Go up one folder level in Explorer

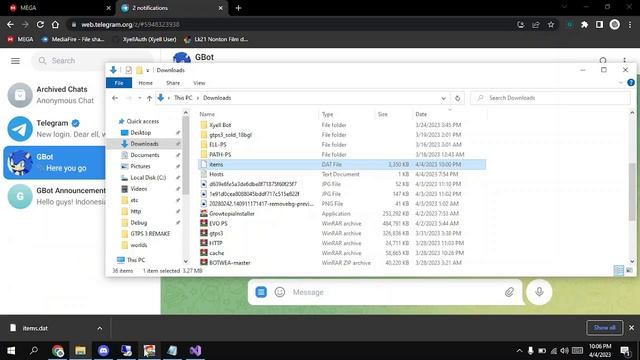(x=149, y=98)
